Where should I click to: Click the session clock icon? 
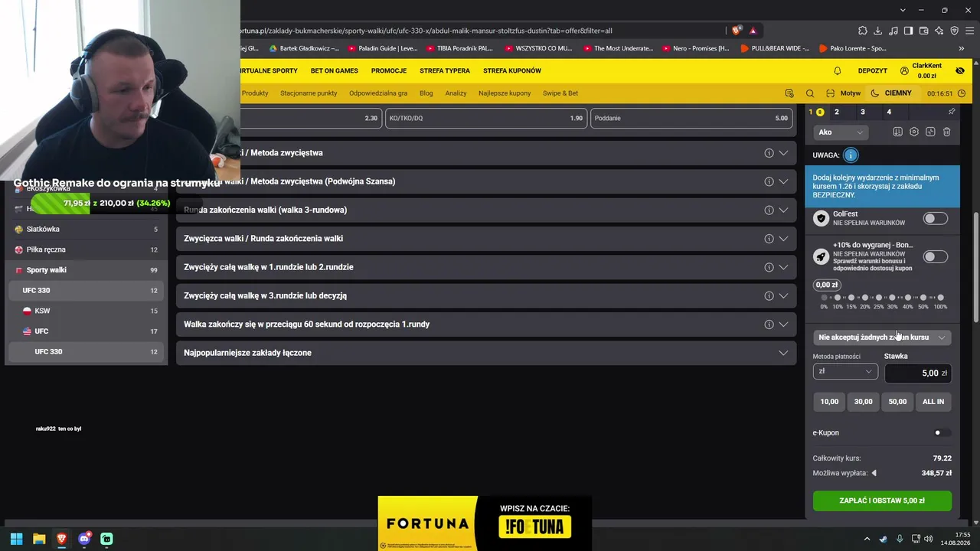[x=962, y=93]
